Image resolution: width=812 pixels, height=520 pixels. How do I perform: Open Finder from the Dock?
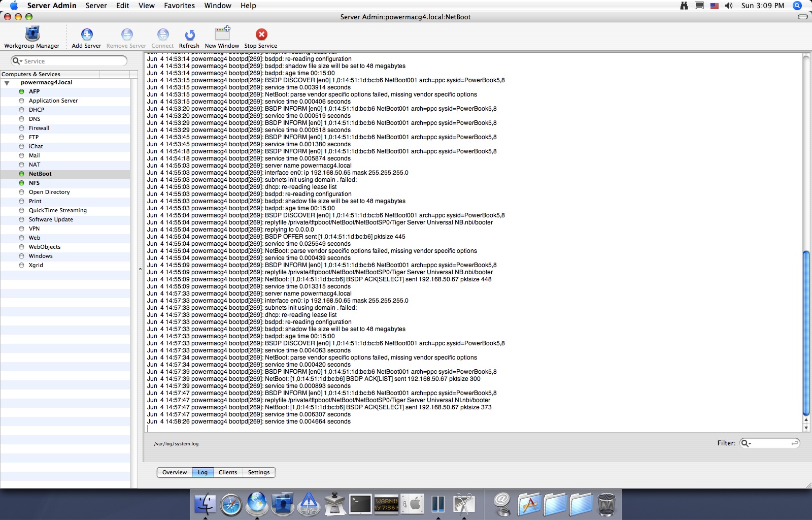click(x=205, y=504)
